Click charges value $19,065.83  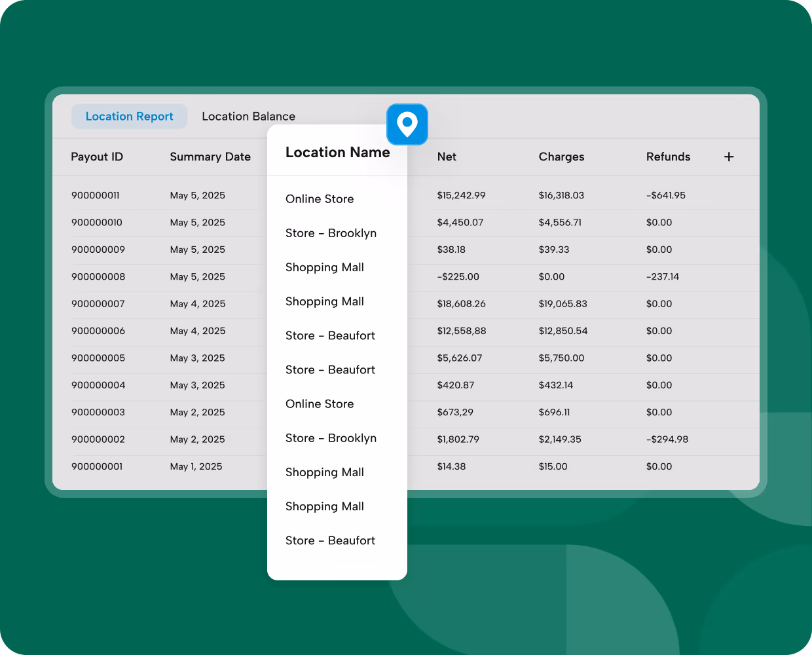coord(563,304)
